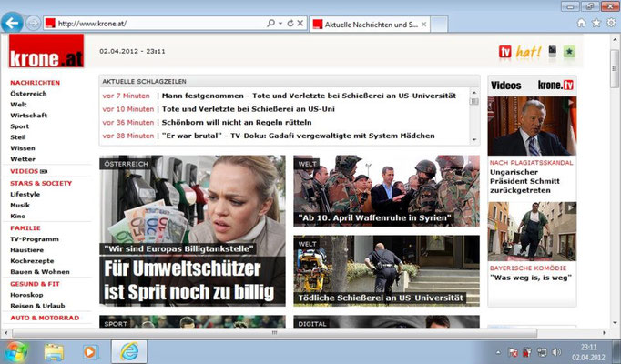Open the NACHRICHTEN section

(36, 83)
